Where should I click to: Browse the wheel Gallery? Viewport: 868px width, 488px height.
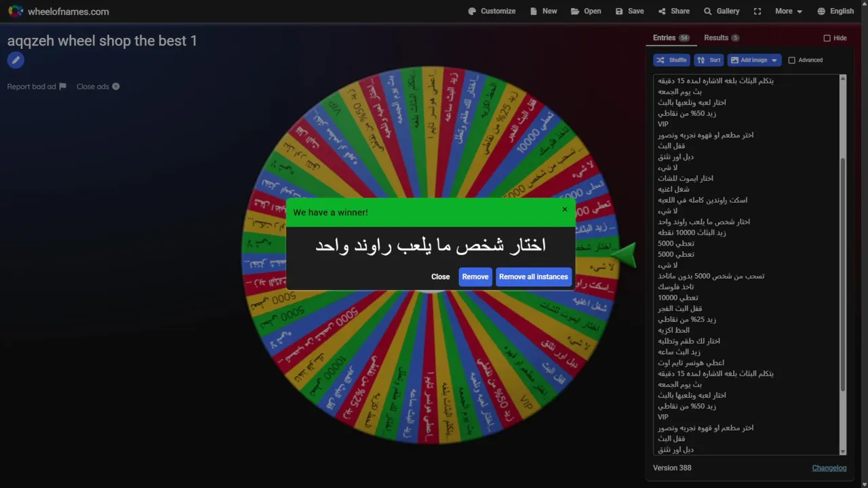point(722,11)
